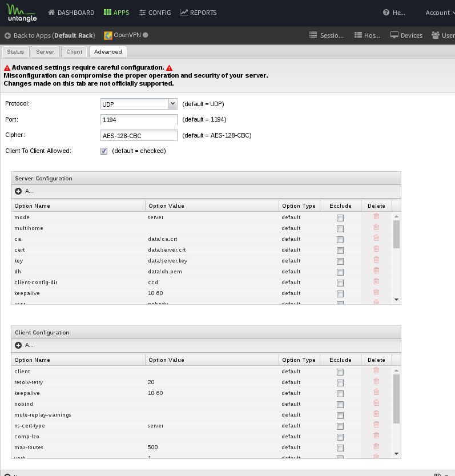Add a Client Configuration option

pyautogui.click(x=25, y=345)
